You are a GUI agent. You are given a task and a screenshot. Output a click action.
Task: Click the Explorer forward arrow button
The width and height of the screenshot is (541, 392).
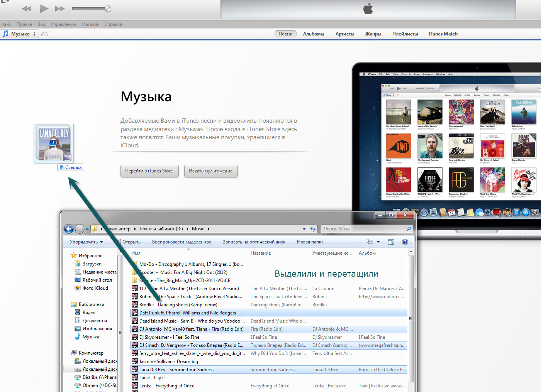pyautogui.click(x=80, y=229)
